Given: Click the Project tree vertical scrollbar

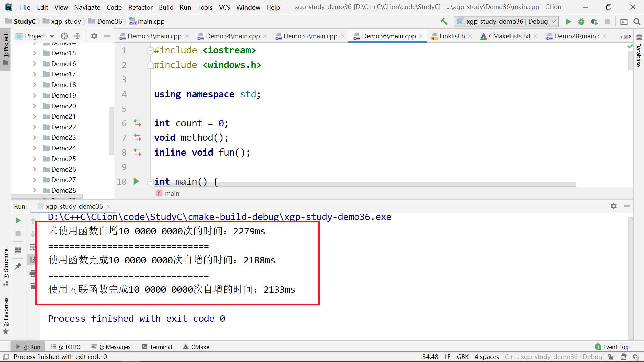Looking at the screenshot, I should tap(111, 131).
